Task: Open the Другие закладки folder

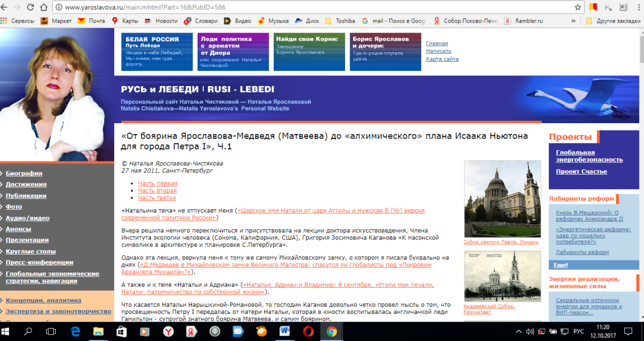Action: click(x=613, y=21)
